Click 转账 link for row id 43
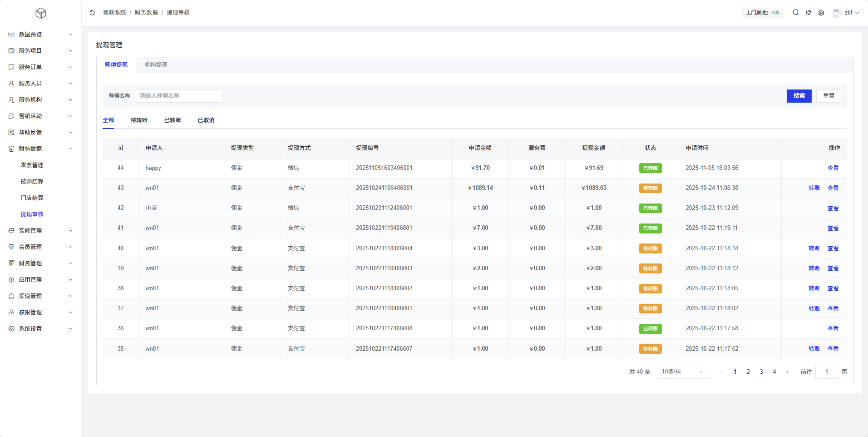This screenshot has height=437, width=868. tap(814, 188)
